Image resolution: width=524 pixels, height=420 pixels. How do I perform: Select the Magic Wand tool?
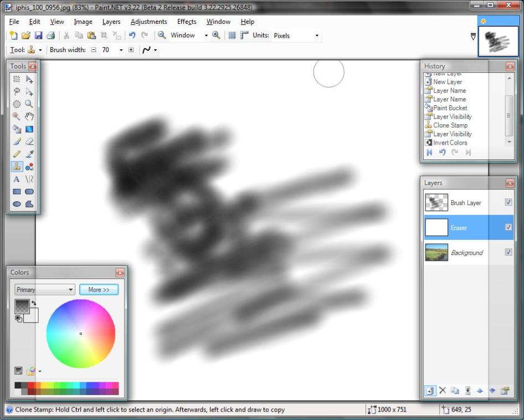coord(17,116)
